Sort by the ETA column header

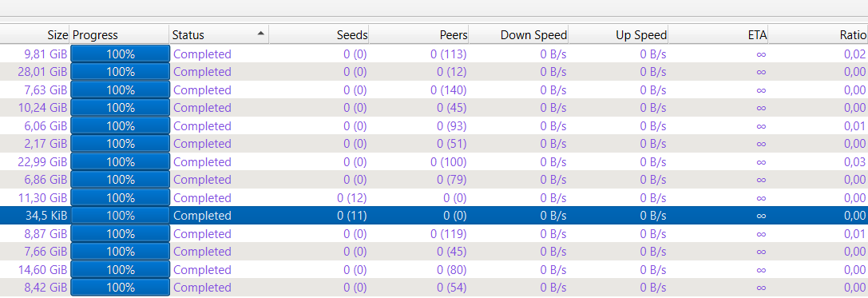pos(718,35)
